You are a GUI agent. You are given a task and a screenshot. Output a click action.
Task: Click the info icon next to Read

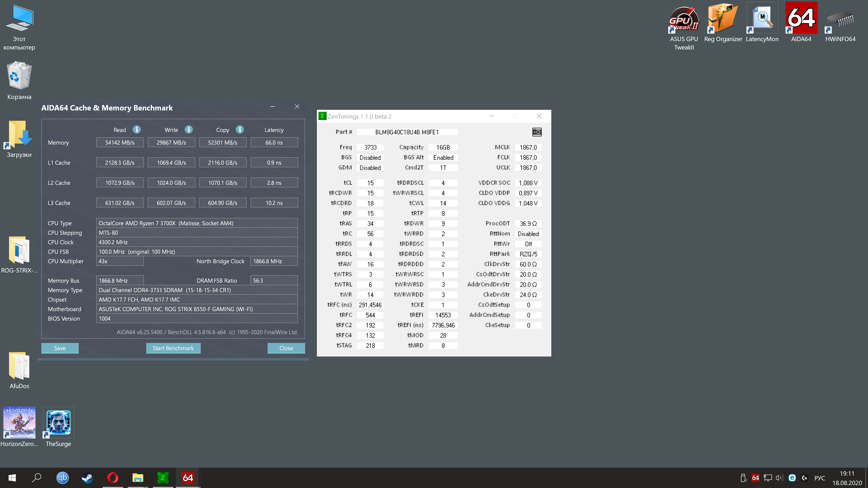[x=137, y=130]
